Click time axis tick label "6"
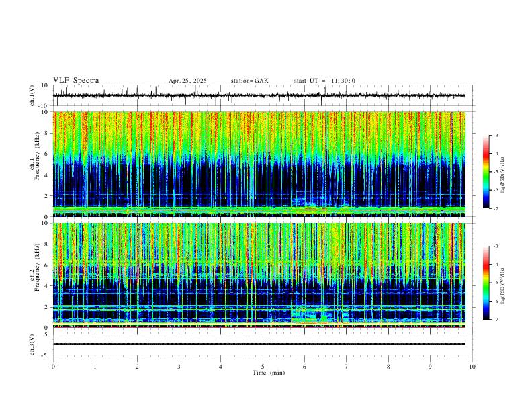The image size is (532, 411). [x=305, y=367]
